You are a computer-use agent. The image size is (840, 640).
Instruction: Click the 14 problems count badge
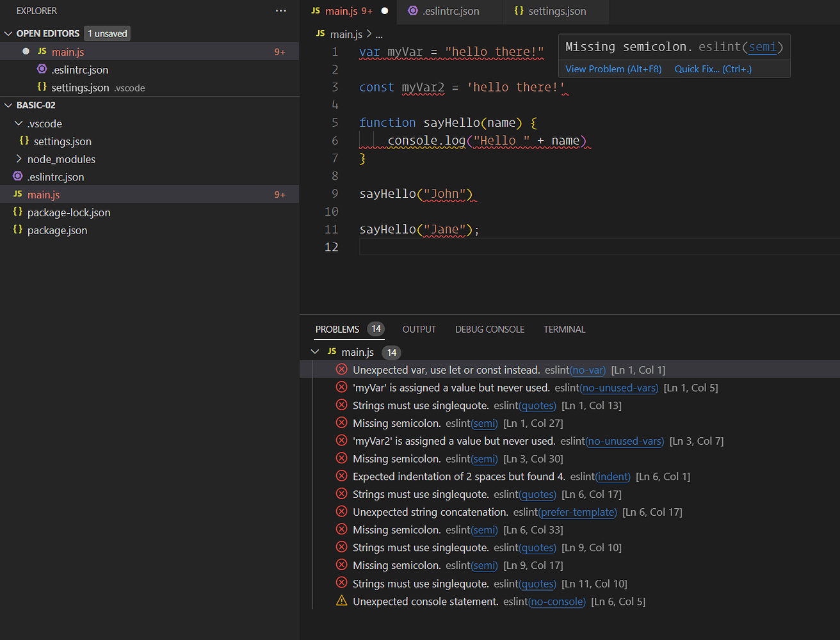[x=376, y=328]
